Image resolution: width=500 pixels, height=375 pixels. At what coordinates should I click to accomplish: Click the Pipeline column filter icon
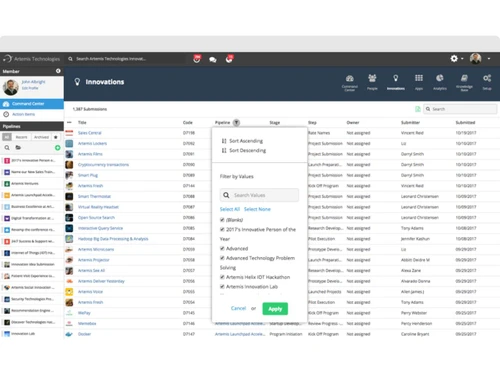[236, 123]
